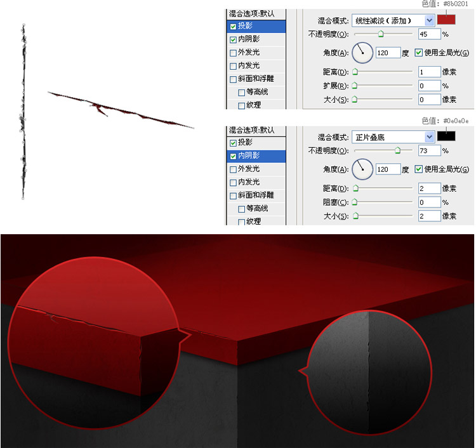Screen dimensions: 476x448
Task: Click 阻塞 slider handle in Inner Shadow settings
Action: (x=354, y=202)
